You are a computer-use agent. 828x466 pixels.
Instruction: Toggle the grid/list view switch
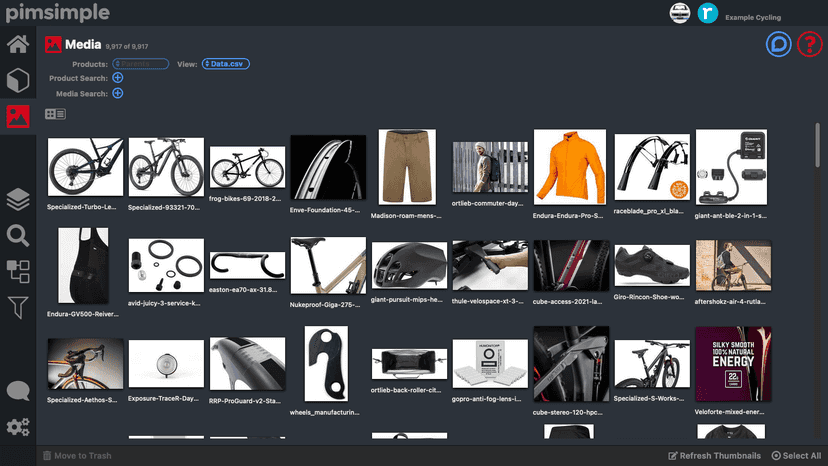tap(55, 114)
